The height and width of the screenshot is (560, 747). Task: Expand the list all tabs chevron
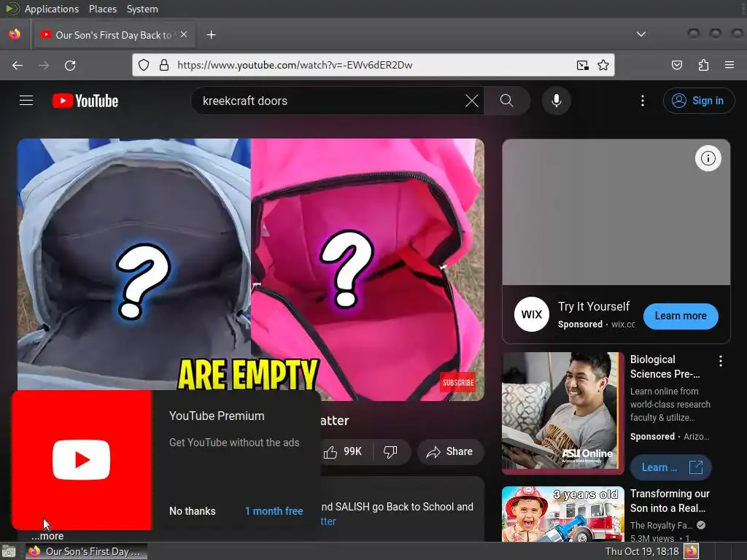pyautogui.click(x=641, y=34)
